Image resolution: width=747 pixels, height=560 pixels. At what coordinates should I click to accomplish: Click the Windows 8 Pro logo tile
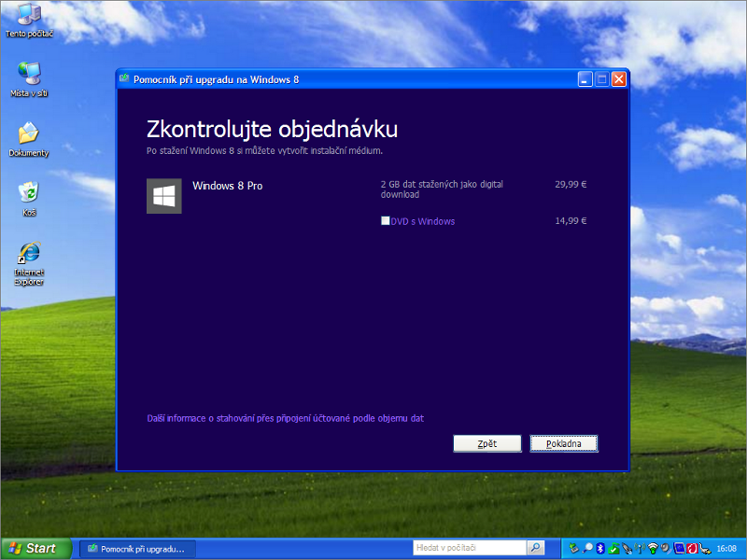(164, 196)
